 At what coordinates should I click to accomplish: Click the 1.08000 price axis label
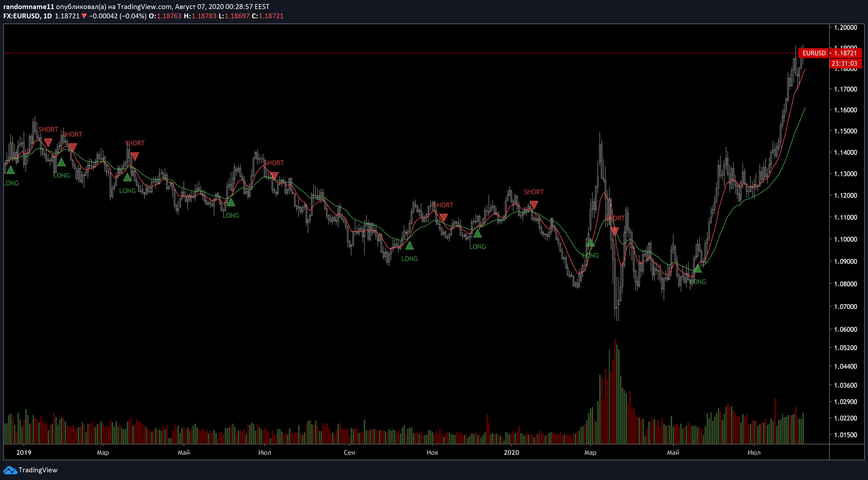[846, 284]
